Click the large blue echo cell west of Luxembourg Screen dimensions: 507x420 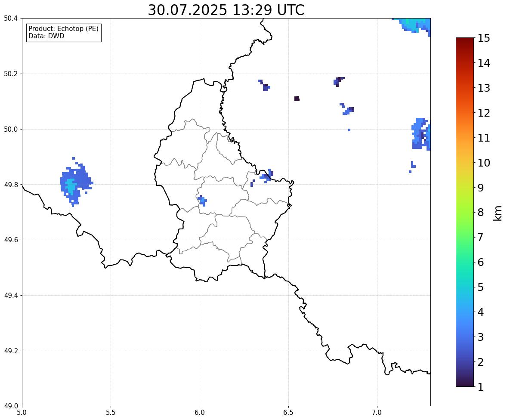click(x=76, y=183)
